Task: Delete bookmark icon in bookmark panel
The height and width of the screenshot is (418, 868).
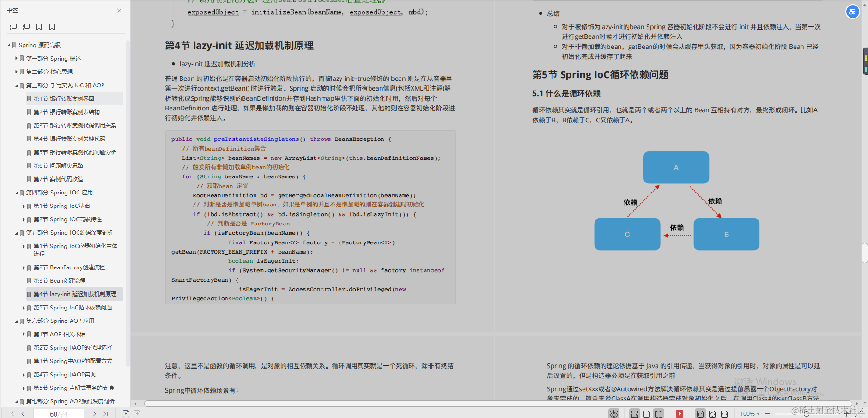Action: click(x=52, y=27)
